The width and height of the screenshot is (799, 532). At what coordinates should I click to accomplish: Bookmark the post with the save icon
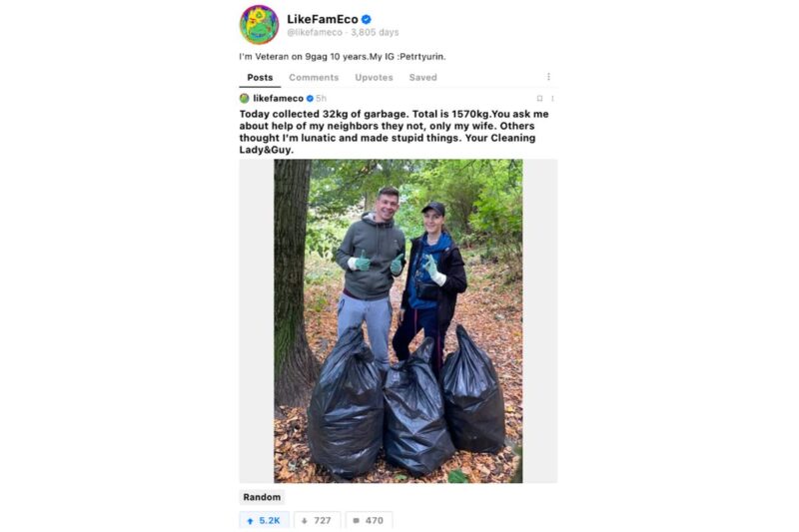539,98
